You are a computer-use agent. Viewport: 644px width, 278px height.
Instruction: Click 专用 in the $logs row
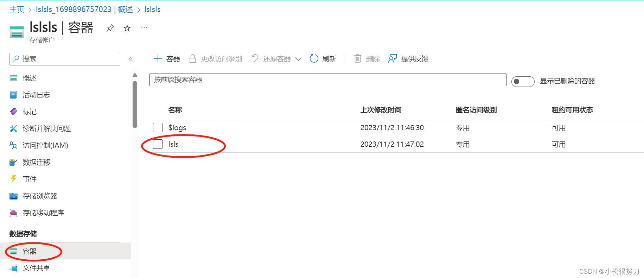click(463, 128)
